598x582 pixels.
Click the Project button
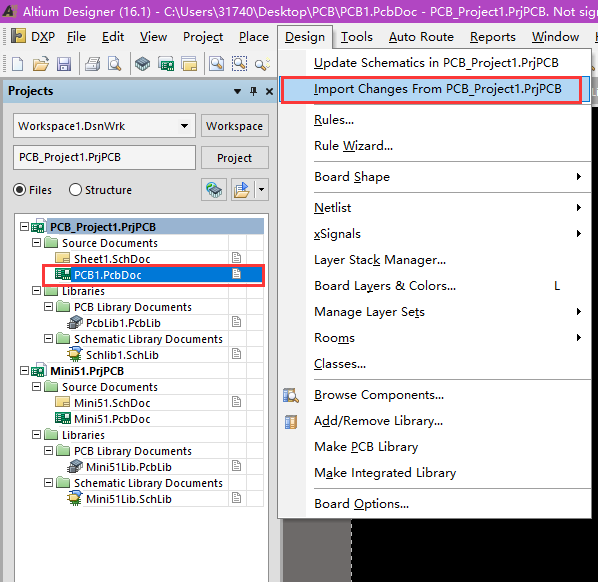click(235, 158)
